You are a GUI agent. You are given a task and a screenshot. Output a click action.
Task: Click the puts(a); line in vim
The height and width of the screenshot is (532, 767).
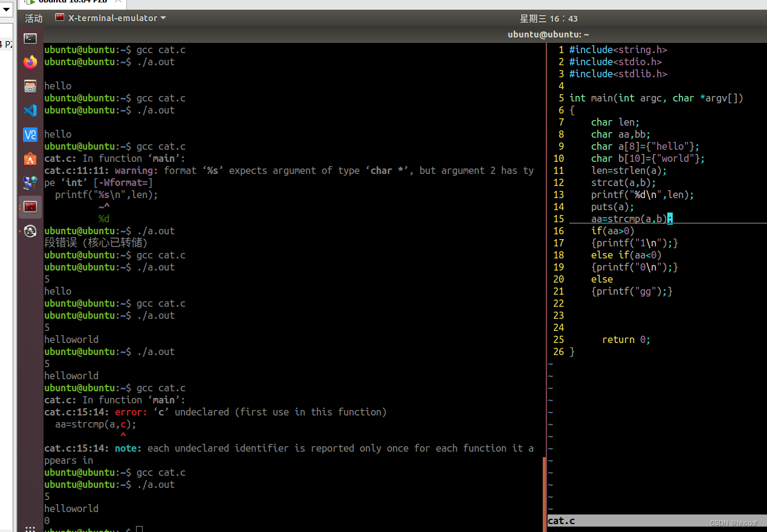[613, 207]
